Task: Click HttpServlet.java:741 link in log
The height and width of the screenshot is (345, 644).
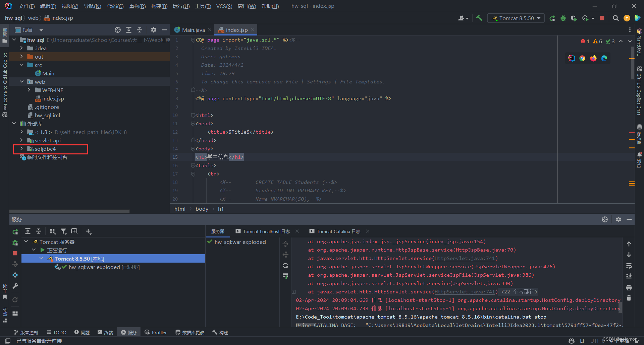Action: [x=465, y=258]
